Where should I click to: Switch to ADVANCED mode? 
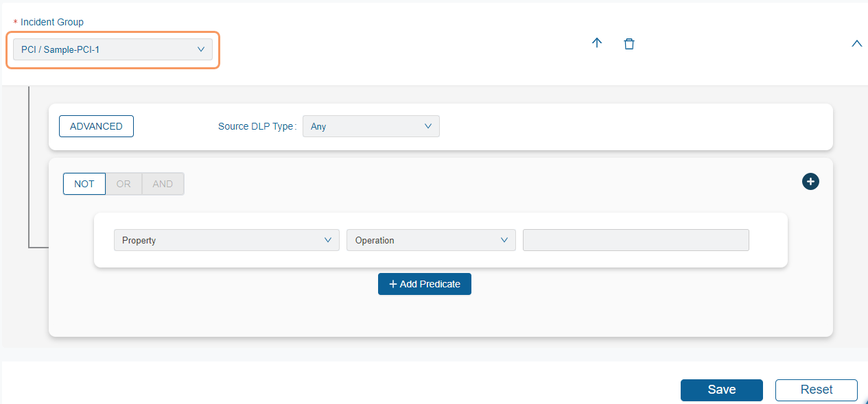(x=96, y=126)
